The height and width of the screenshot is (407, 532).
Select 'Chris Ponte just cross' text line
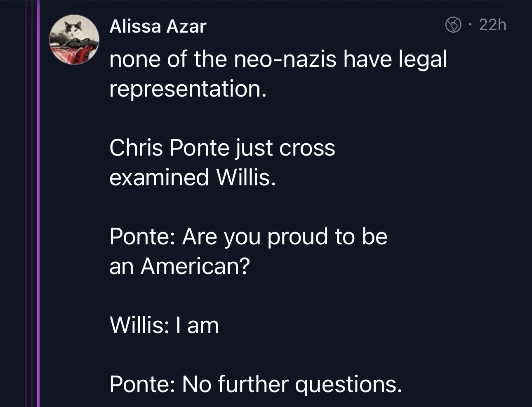pos(222,149)
